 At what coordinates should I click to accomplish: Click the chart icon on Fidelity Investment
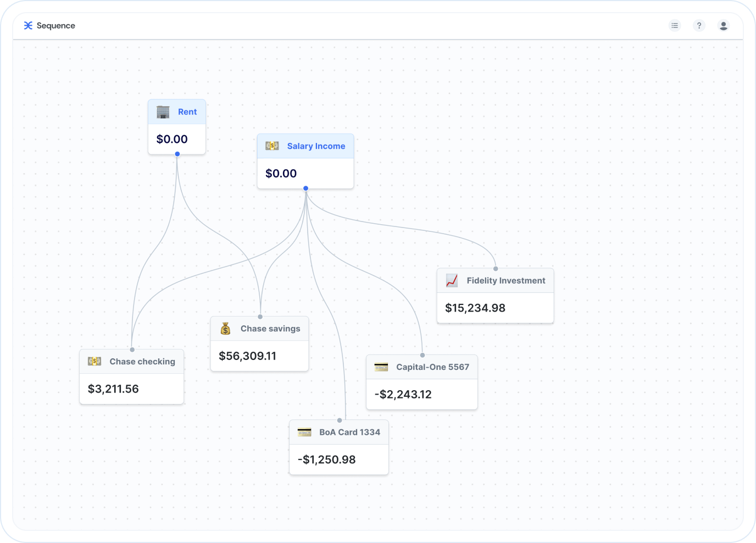pyautogui.click(x=452, y=281)
